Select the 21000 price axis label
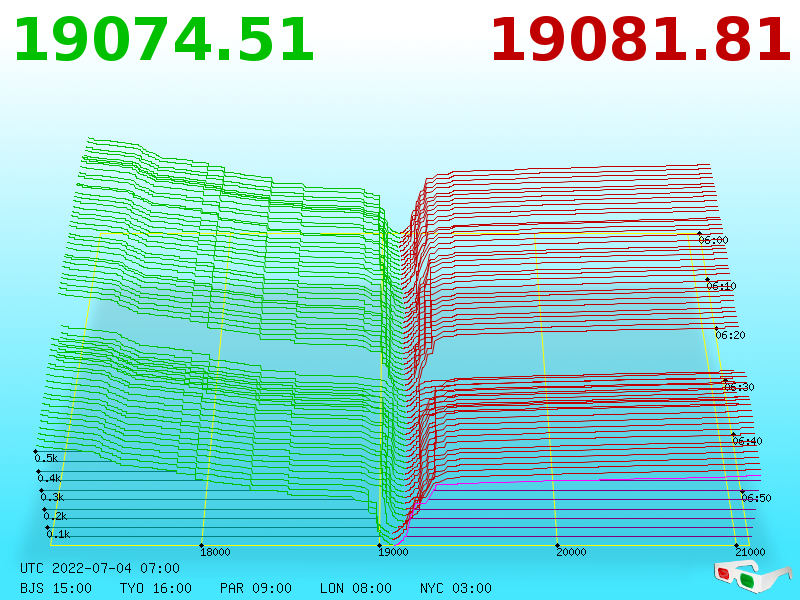Viewport: 800px width, 600px height. [x=750, y=552]
